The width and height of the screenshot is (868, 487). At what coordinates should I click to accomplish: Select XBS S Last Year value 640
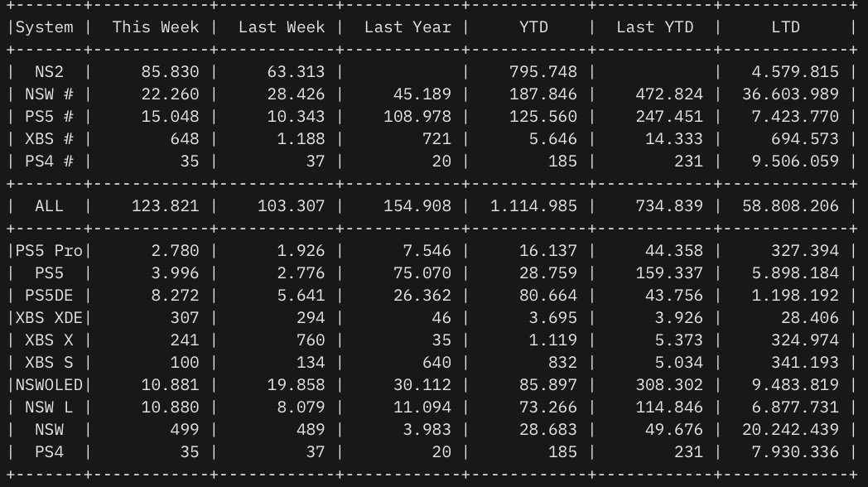point(436,362)
